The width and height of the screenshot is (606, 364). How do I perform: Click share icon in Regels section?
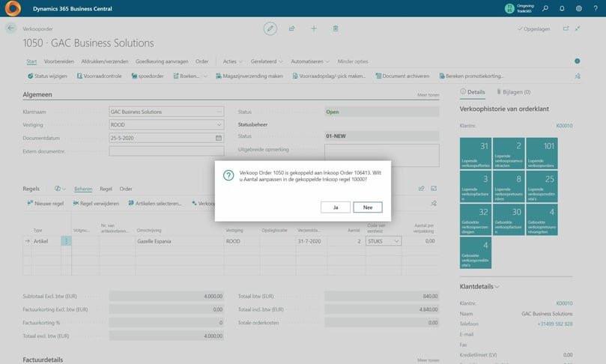(421, 189)
